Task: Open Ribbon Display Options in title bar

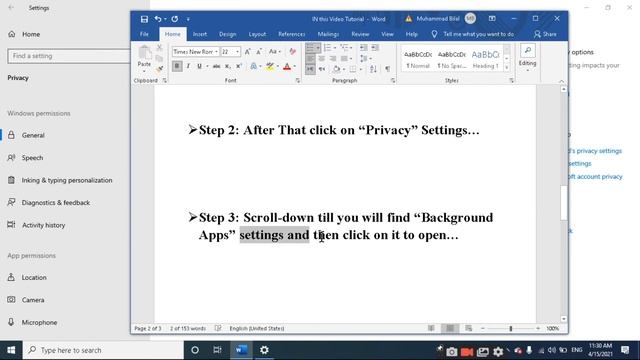Action: (492, 19)
